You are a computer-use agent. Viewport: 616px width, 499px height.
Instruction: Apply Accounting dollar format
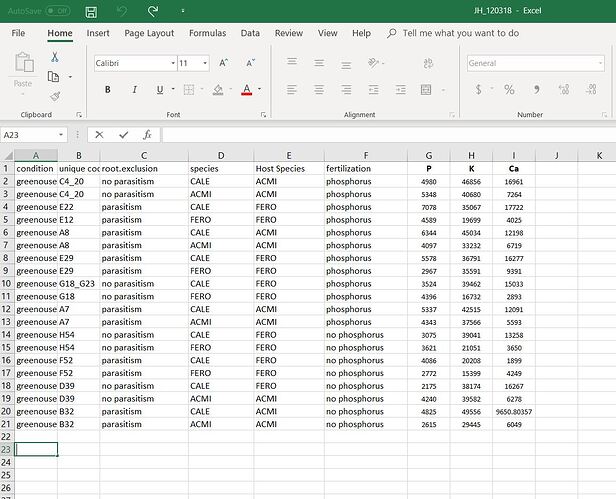[x=478, y=90]
